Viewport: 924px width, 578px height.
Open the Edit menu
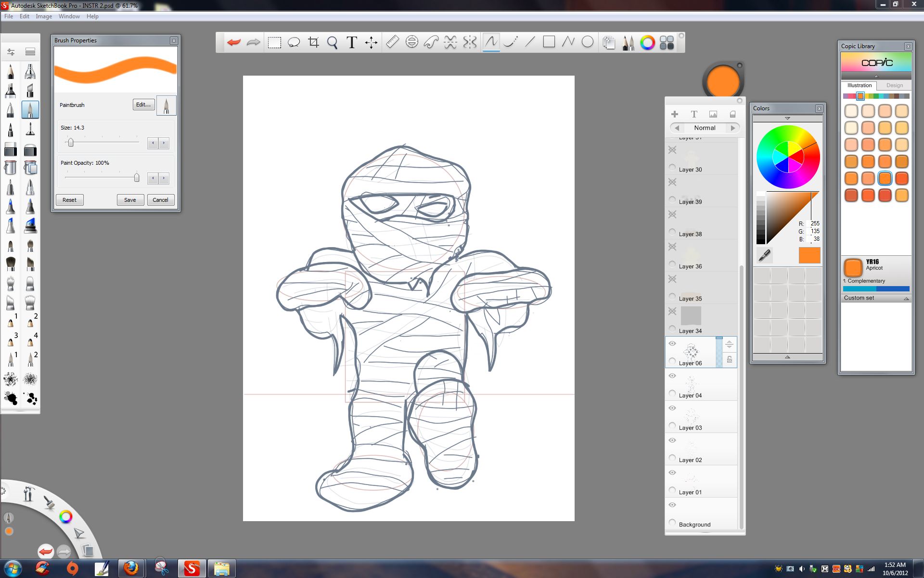coord(25,16)
